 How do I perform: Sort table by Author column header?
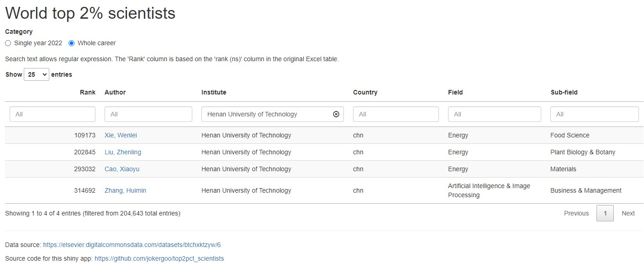click(115, 92)
